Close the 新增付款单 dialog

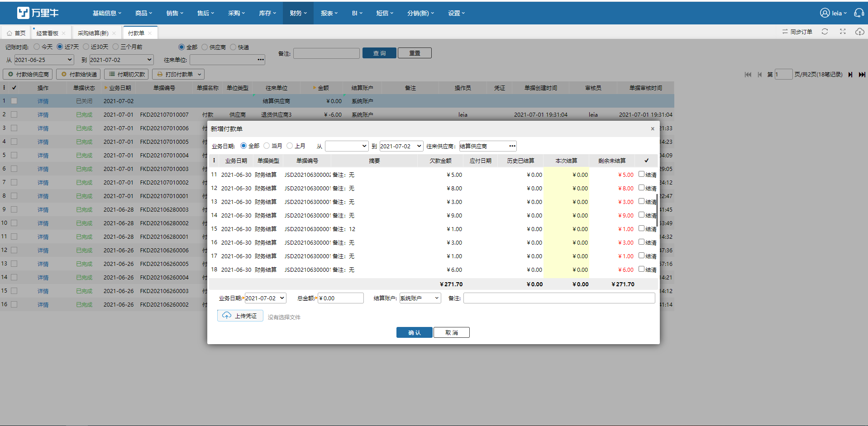coord(653,129)
